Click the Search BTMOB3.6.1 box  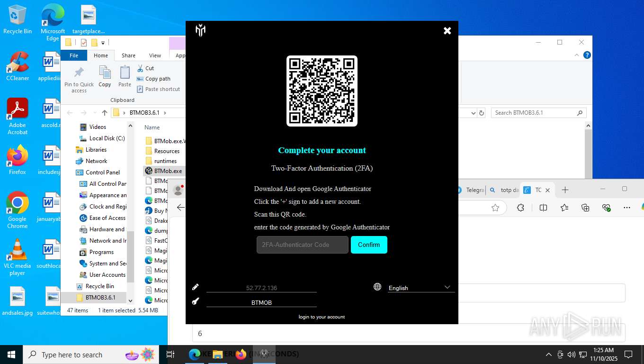coord(538,113)
